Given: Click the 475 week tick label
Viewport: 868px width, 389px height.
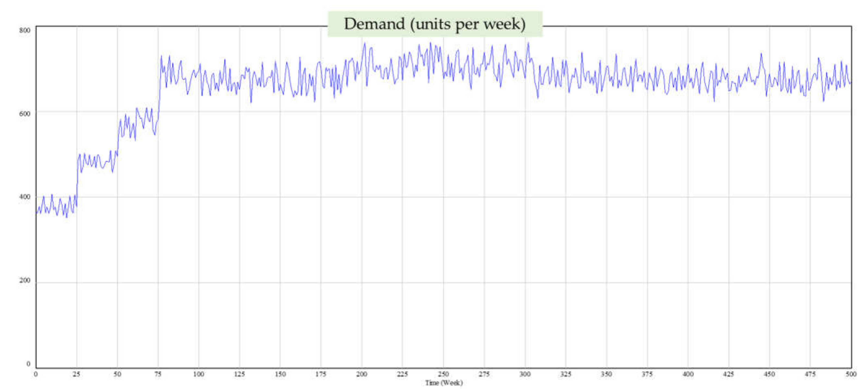Looking at the screenshot, I should [810, 374].
